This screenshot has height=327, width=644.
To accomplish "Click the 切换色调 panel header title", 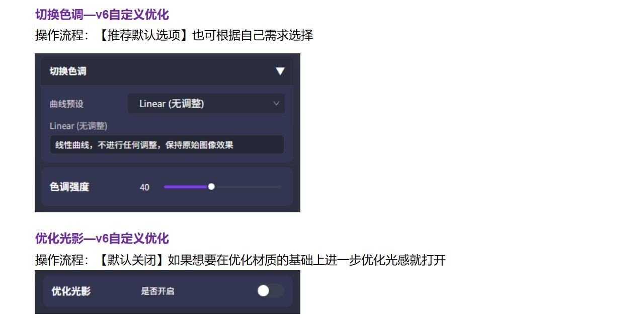I will 68,71.
